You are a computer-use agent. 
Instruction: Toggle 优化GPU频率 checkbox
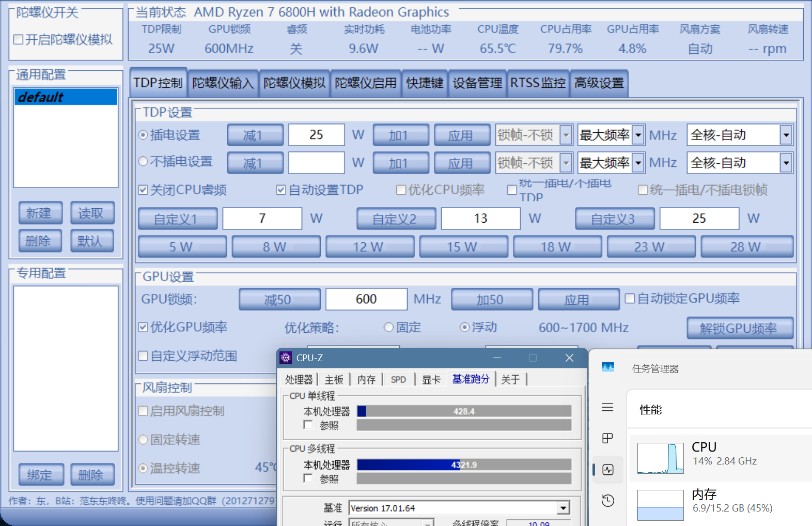(144, 327)
